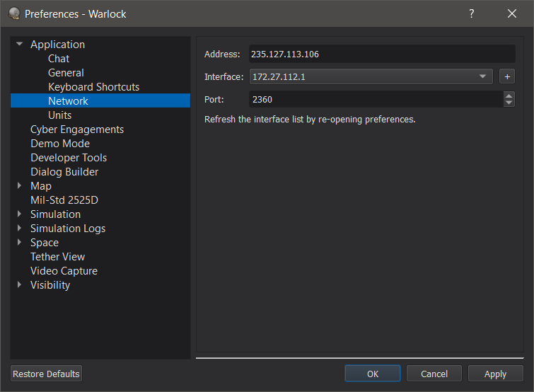Increase the Port value with up arrow
This screenshot has width=534, height=392.
509,96
